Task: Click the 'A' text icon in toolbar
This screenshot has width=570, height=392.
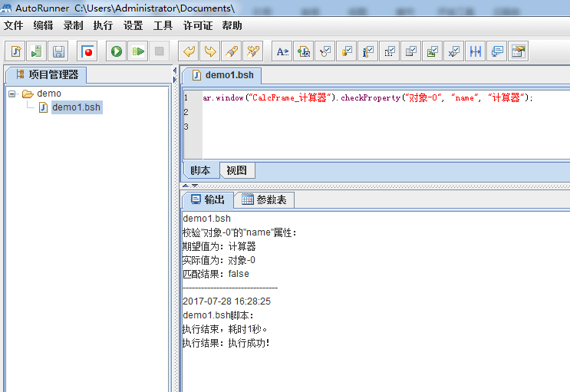Action: tap(282, 51)
